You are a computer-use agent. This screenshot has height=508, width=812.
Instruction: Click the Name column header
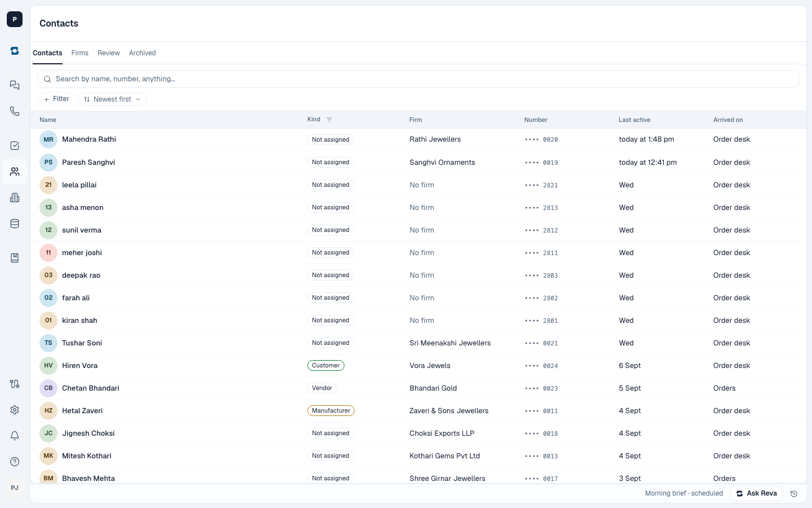click(48, 120)
